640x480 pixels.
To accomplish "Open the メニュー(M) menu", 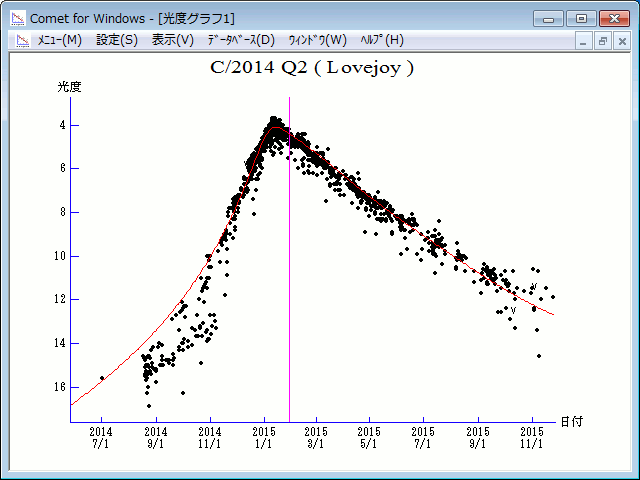I will coord(60,40).
